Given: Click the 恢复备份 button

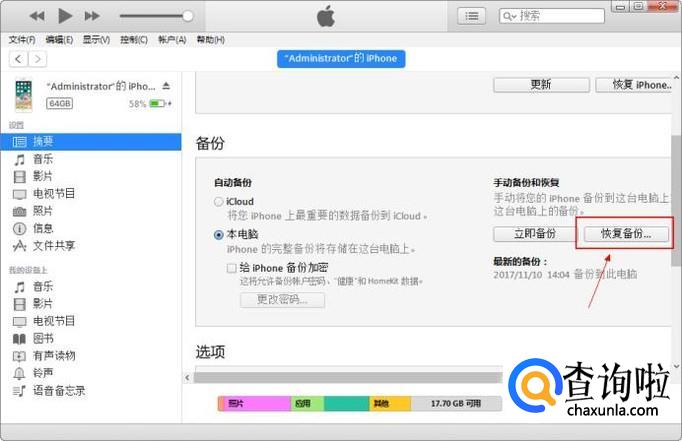Looking at the screenshot, I should pyautogui.click(x=626, y=234).
